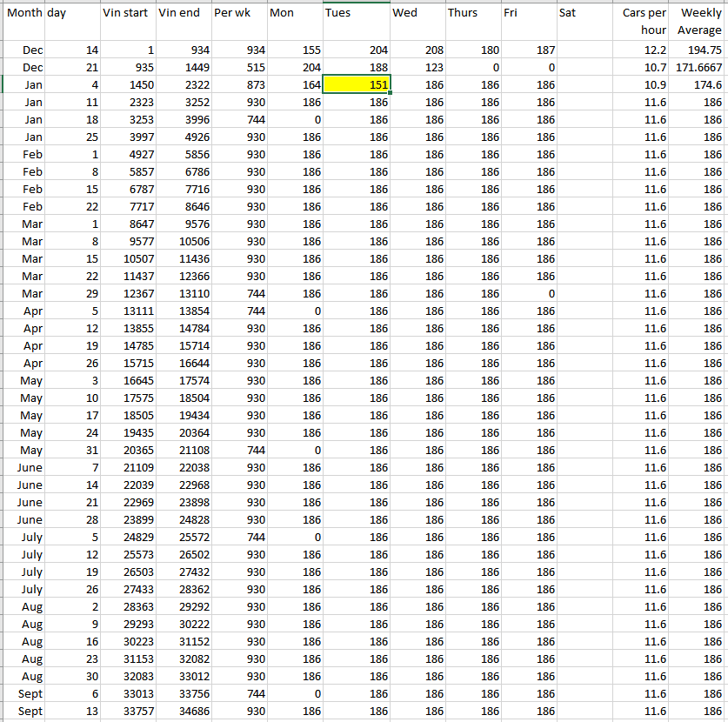Select the Mon cell with value 164

point(294,85)
